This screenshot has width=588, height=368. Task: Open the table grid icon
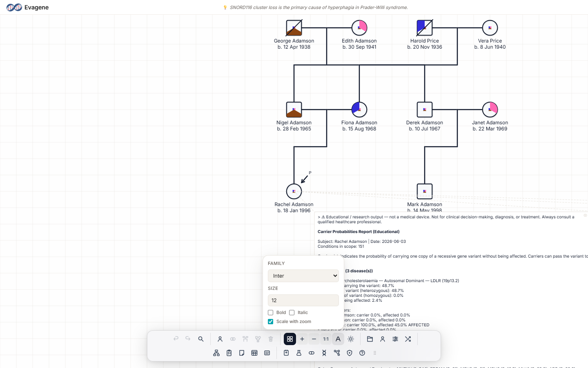tap(254, 353)
